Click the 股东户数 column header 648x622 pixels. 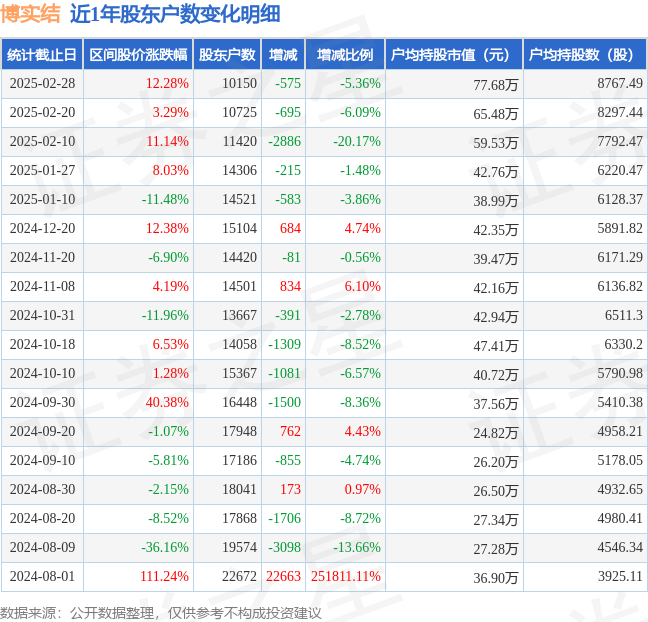[227, 55]
